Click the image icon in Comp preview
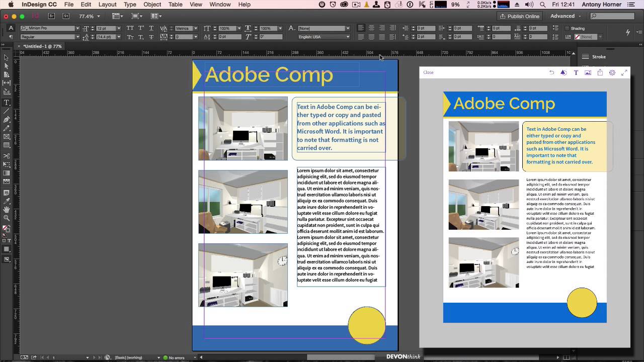Image resolution: width=644 pixels, height=362 pixels. point(588,72)
